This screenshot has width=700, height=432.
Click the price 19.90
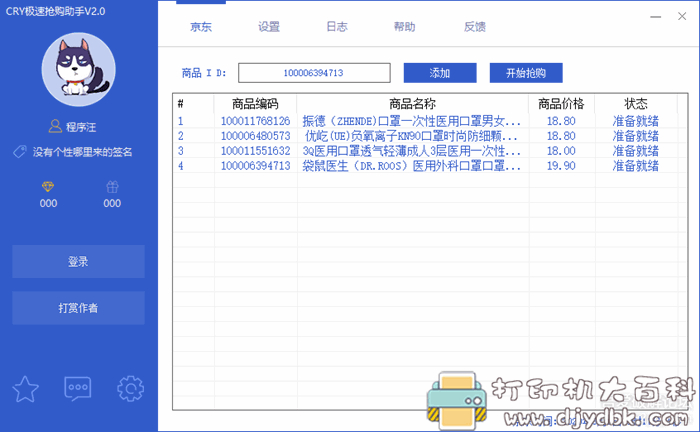[561, 166]
